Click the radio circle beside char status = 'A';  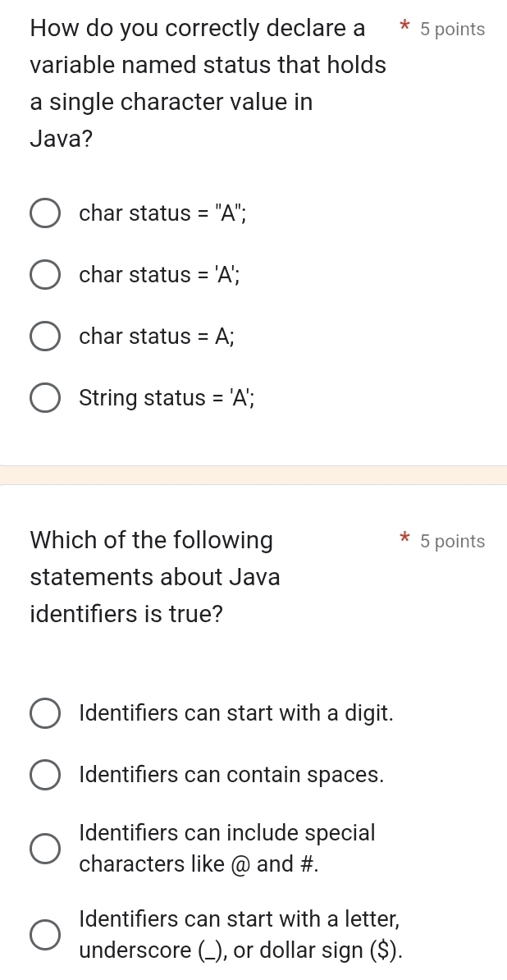click(x=45, y=274)
